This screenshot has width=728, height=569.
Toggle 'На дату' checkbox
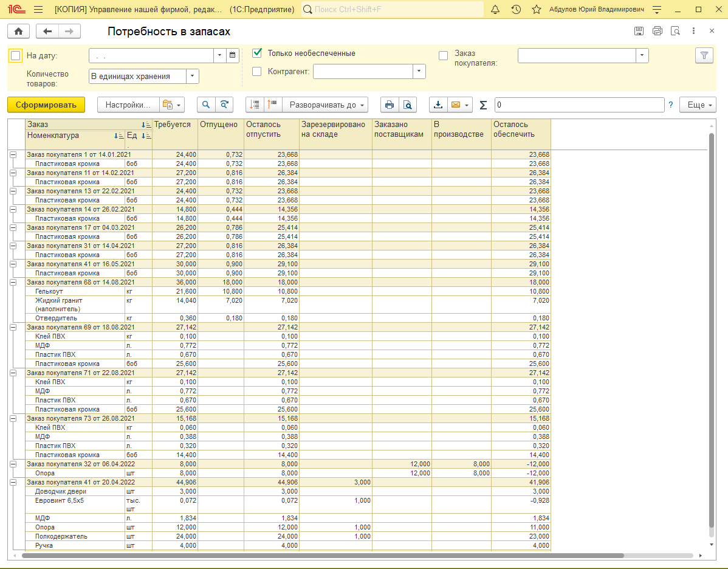(15, 56)
